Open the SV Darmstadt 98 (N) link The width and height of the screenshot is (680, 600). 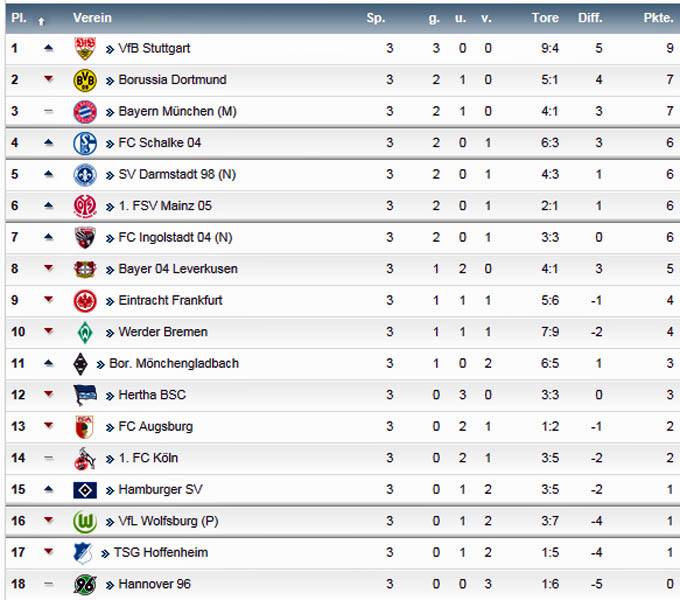point(177,174)
